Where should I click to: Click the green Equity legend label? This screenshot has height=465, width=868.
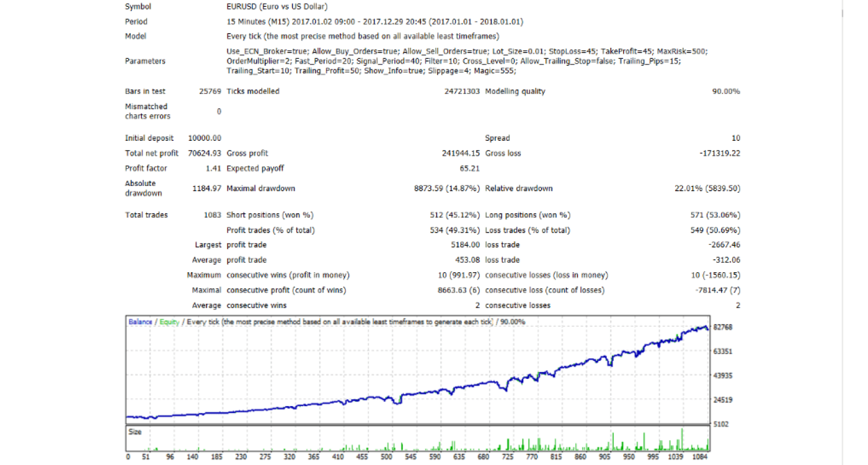tap(169, 322)
